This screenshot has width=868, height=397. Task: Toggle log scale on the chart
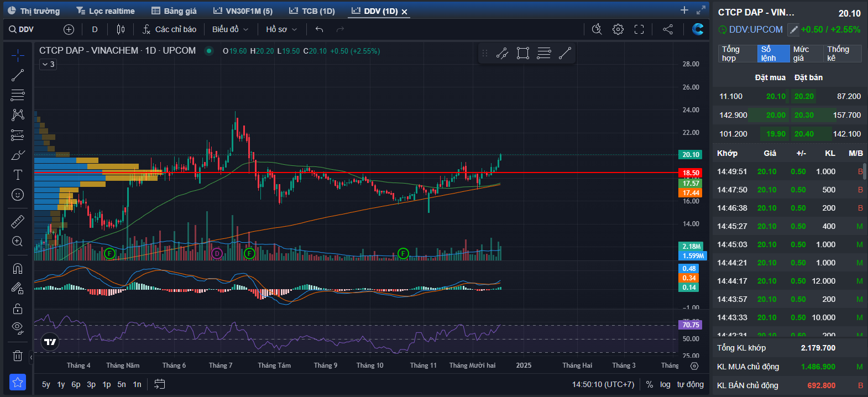pyautogui.click(x=665, y=384)
